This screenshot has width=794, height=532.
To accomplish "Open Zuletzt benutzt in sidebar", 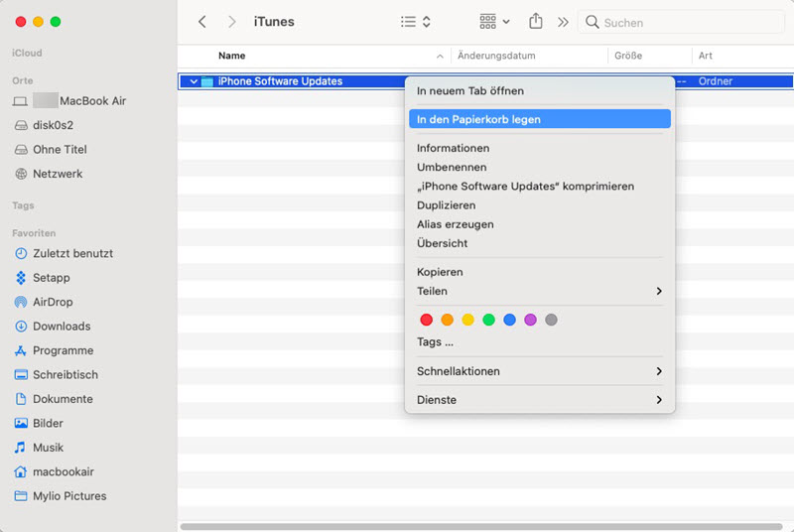I will [x=64, y=254].
